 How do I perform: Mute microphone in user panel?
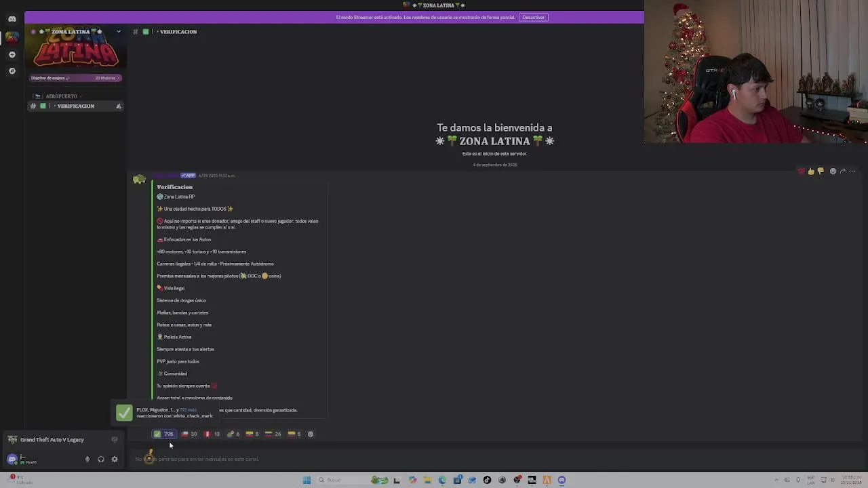click(x=87, y=459)
